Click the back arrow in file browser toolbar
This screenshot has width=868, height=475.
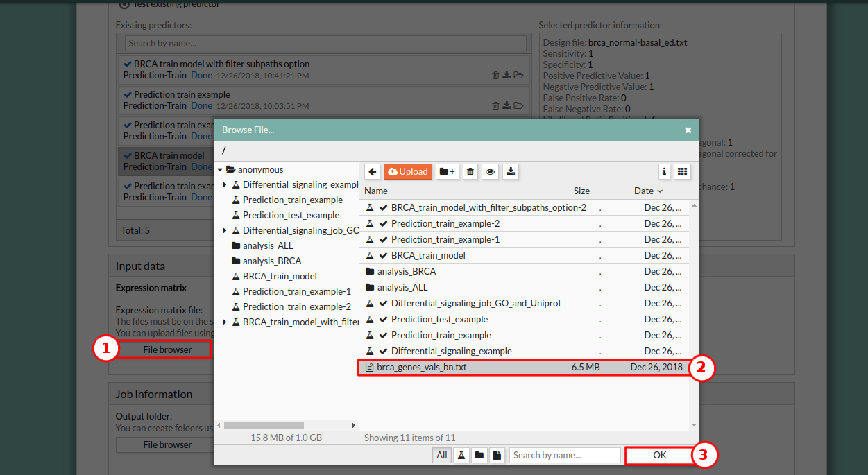(x=373, y=171)
